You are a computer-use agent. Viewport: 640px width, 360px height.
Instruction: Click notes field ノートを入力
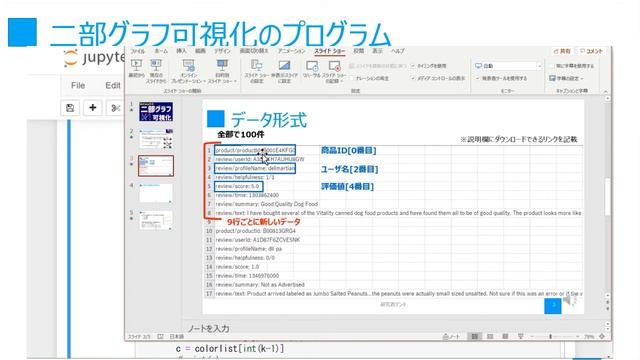[x=209, y=328]
